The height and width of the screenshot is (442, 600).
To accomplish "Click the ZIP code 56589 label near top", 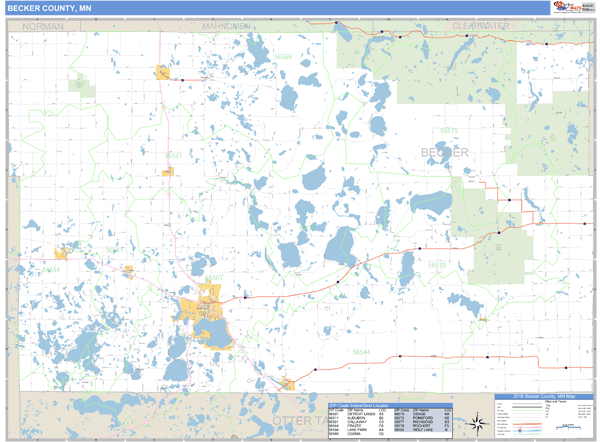I will 283,57.
